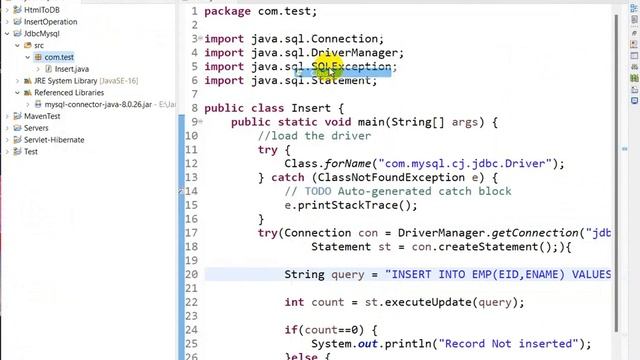
Task: Select the JdbcMysql project label
Action: pyautogui.click(x=41, y=33)
